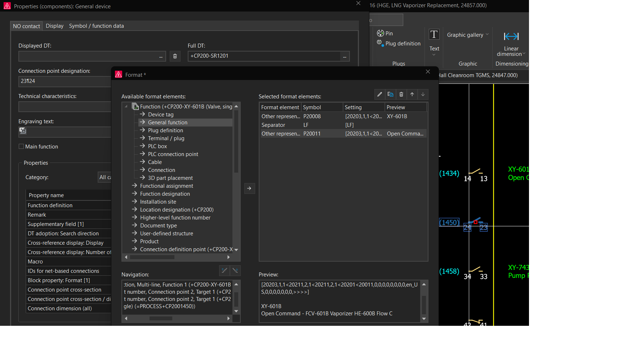The width and height of the screenshot is (618, 364).
Task: Open the Graphic gallery dropdown
Action: pyautogui.click(x=467, y=35)
